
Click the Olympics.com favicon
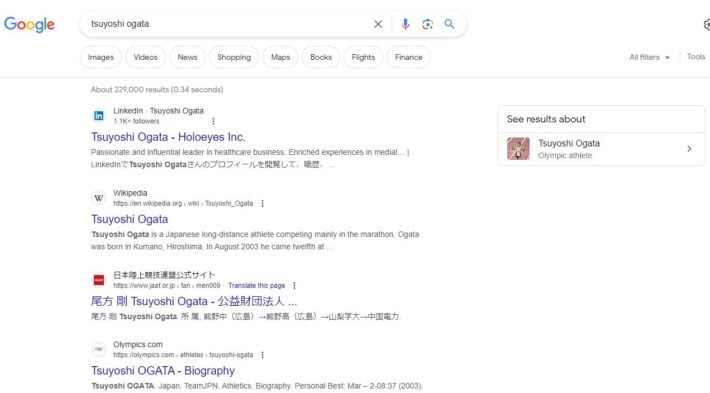[x=99, y=349]
